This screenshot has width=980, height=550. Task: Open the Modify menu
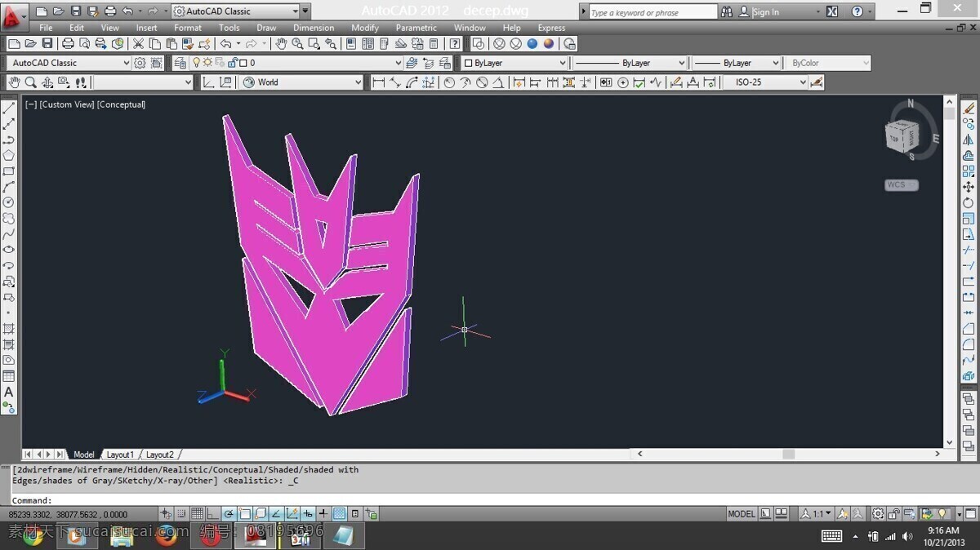click(365, 28)
